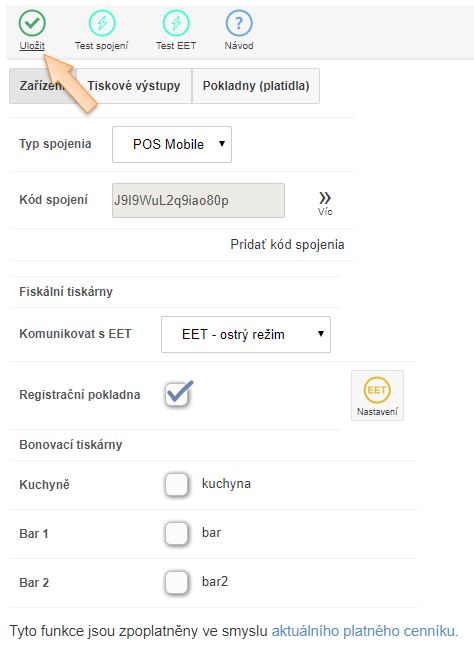This screenshot has height=650, width=474.
Task: Open the Návod question mark icon
Action: click(239, 24)
